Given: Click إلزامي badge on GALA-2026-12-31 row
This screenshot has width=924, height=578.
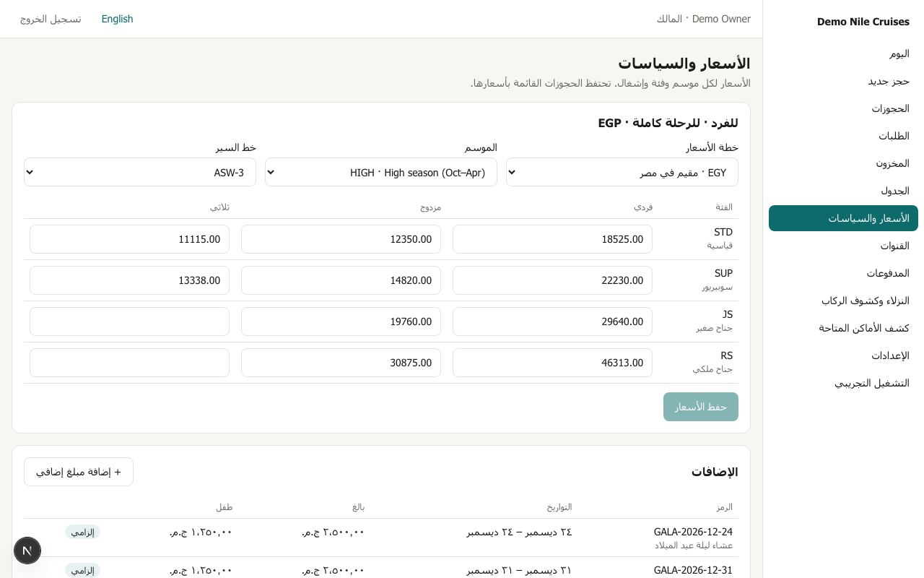Looking at the screenshot, I should (x=82, y=570).
